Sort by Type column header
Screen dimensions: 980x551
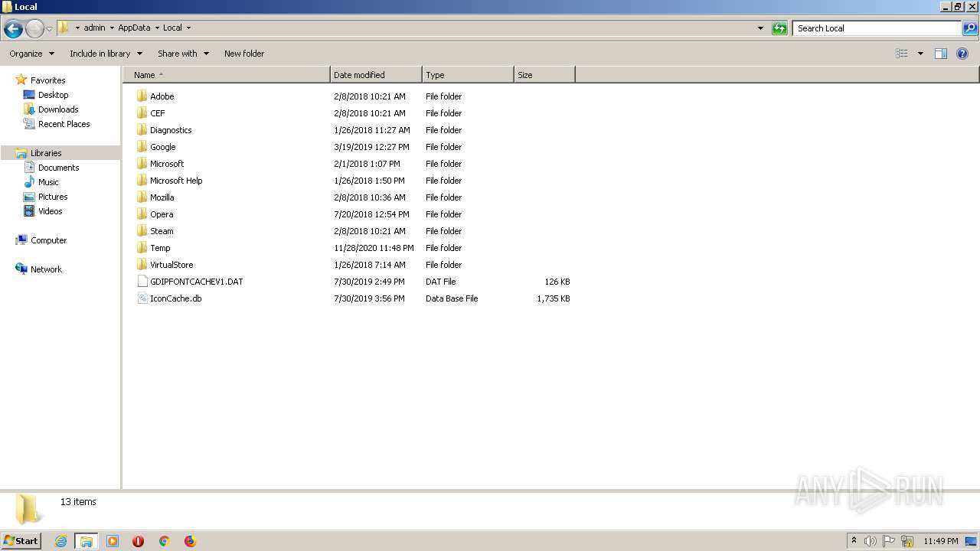pyautogui.click(x=468, y=75)
